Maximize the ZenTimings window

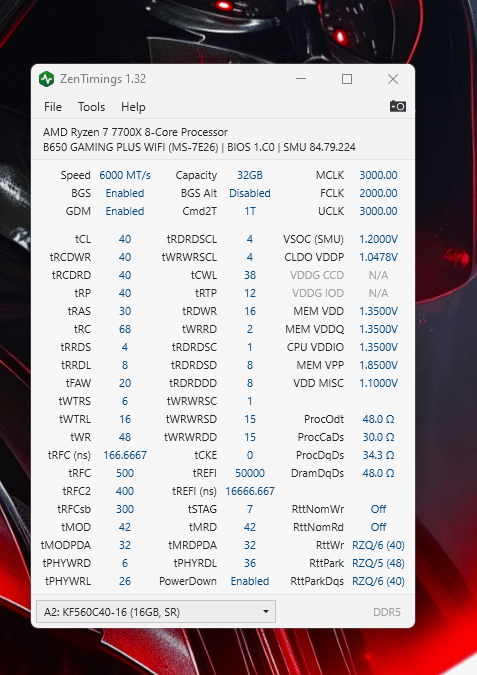pos(347,79)
